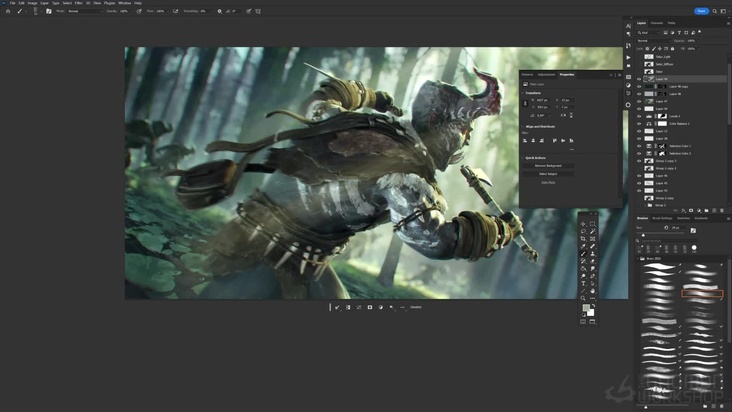This screenshot has width=732, height=412.
Task: Click the brush size slider handle
Action: 643,235
